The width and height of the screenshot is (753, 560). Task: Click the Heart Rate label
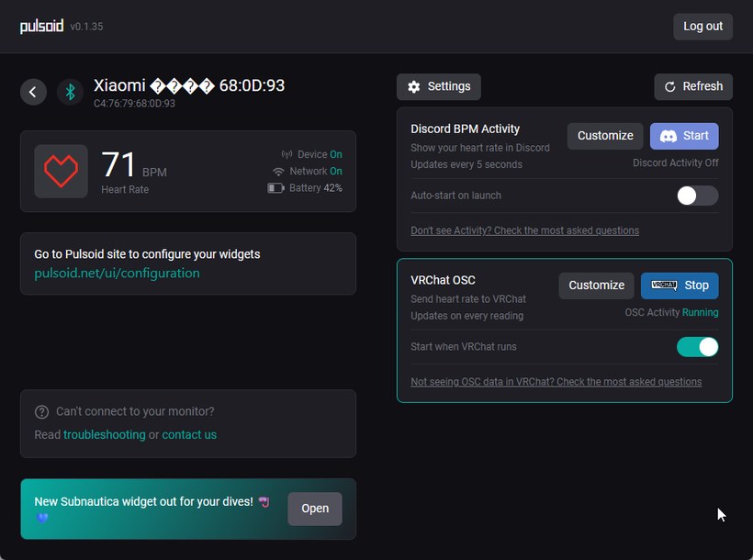125,190
